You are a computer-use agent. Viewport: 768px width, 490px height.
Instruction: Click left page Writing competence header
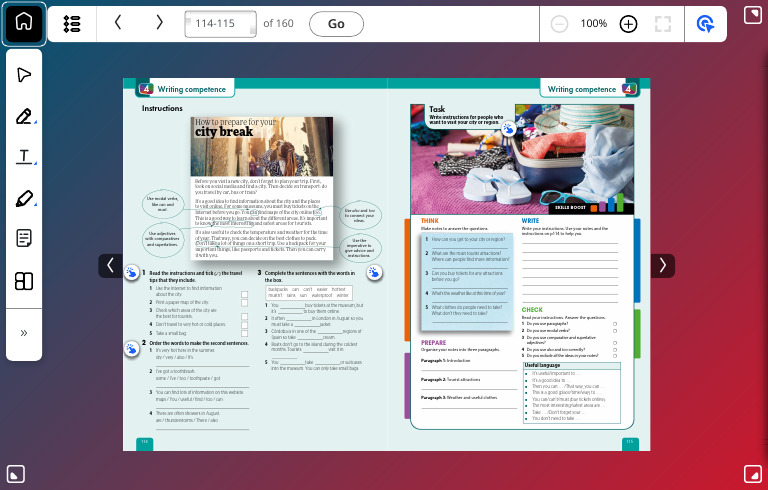(x=192, y=89)
